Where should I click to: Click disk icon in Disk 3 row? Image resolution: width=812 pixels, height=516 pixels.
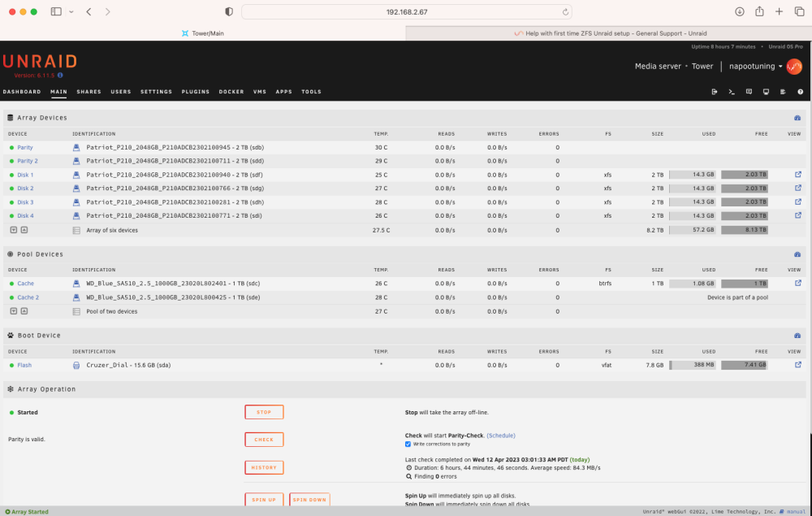[x=76, y=202]
